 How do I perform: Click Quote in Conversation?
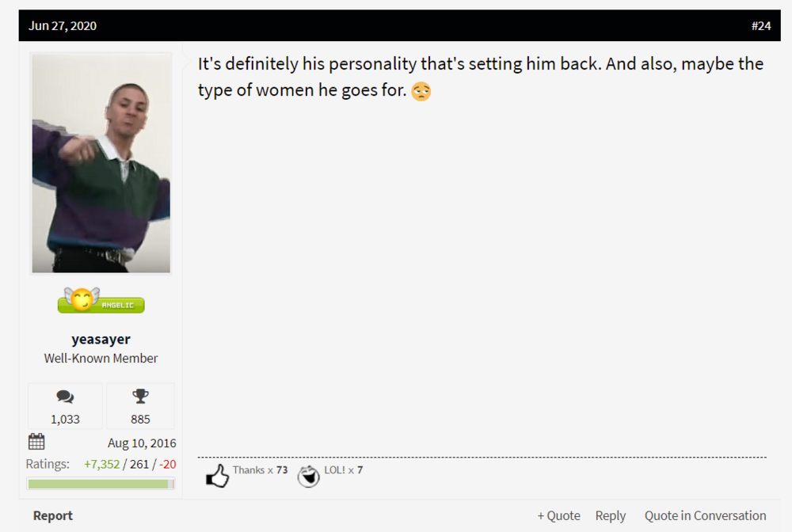(x=705, y=515)
